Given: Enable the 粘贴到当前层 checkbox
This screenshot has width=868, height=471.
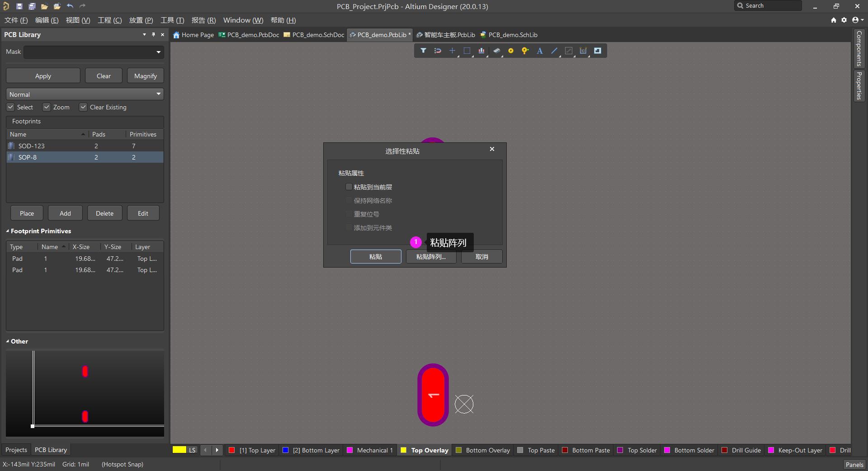Looking at the screenshot, I should pyautogui.click(x=349, y=187).
